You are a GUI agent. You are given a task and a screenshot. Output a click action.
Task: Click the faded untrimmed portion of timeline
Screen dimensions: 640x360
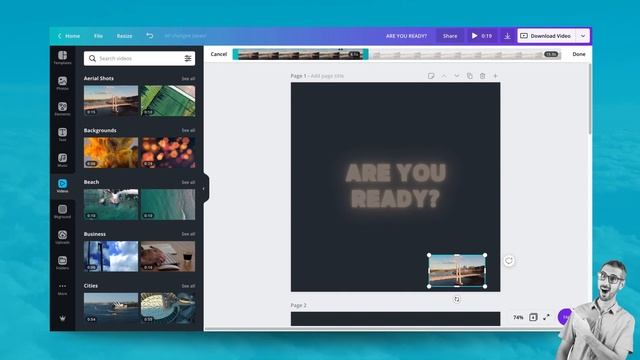click(465, 54)
